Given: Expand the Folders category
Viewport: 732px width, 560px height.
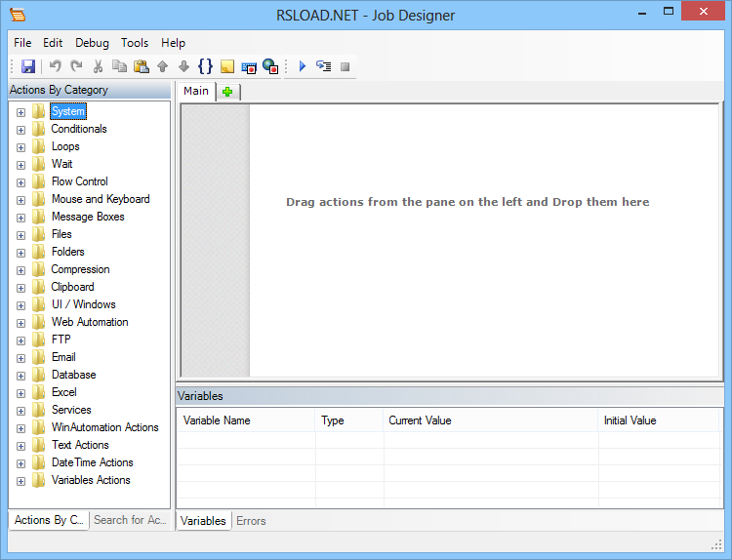Looking at the screenshot, I should pos(20,253).
